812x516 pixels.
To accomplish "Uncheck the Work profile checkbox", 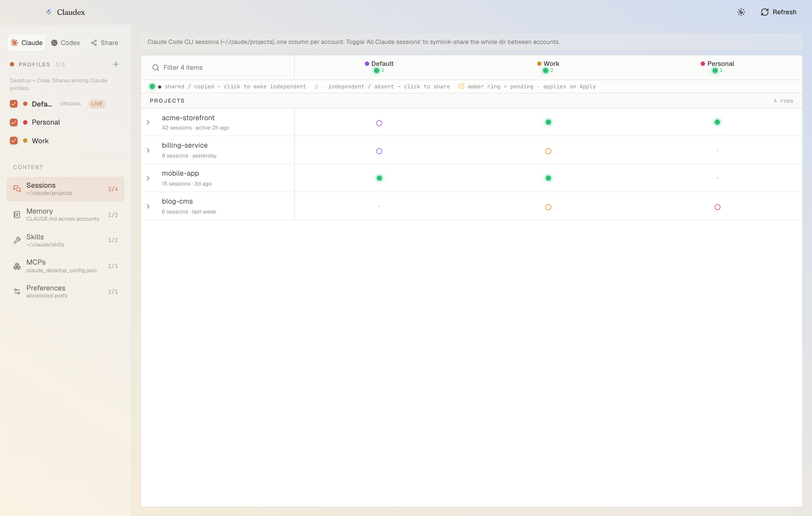I will coord(14,141).
